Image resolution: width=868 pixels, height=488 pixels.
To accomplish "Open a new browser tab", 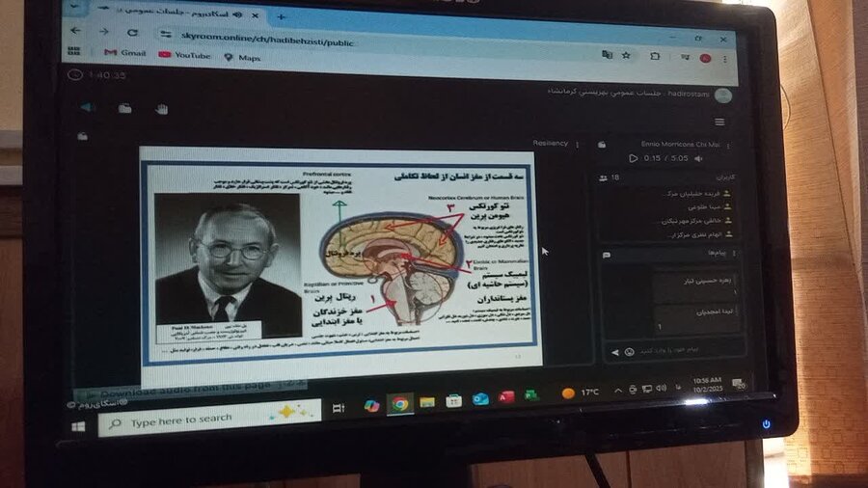I will point(282,17).
